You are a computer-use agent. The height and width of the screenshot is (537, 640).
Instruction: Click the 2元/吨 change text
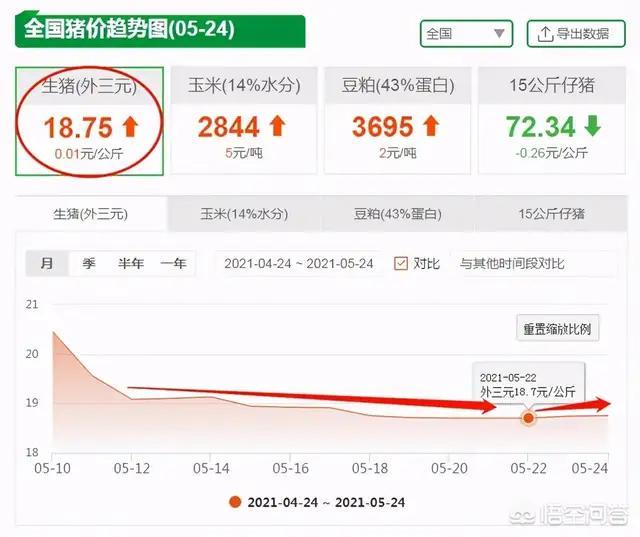[398, 153]
